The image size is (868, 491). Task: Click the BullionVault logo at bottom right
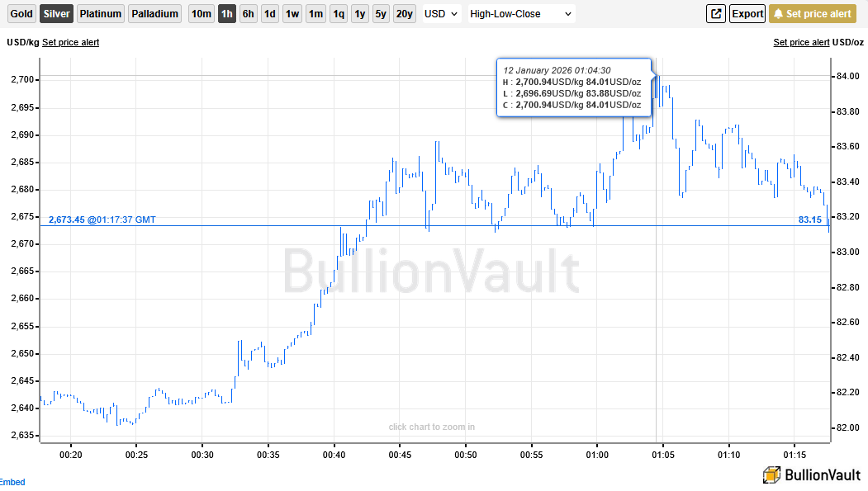pos(812,475)
